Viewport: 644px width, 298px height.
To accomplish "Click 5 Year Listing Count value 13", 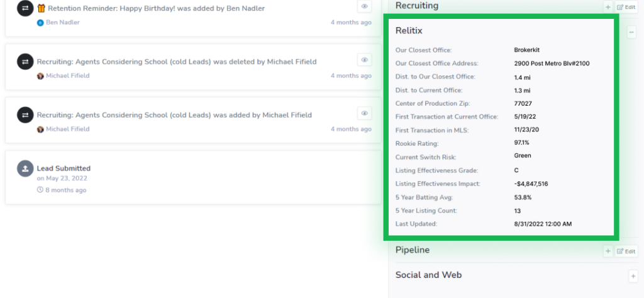I will [x=518, y=211].
